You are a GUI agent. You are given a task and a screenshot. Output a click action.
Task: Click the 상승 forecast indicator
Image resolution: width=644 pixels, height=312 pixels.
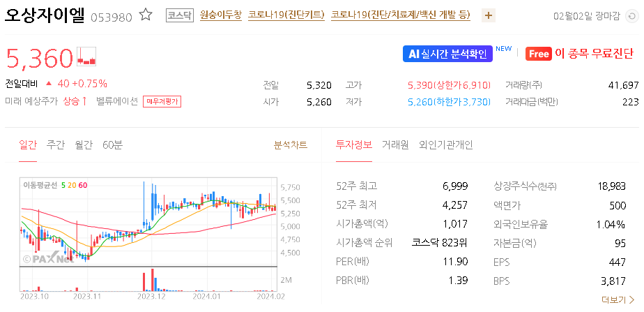[75, 101]
